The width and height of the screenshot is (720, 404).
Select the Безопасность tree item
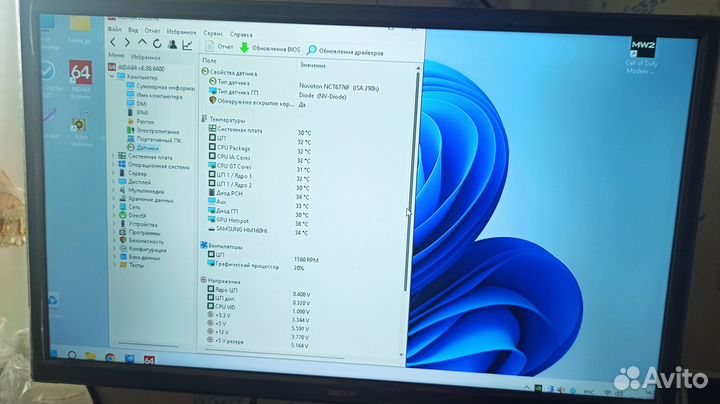coord(146,241)
